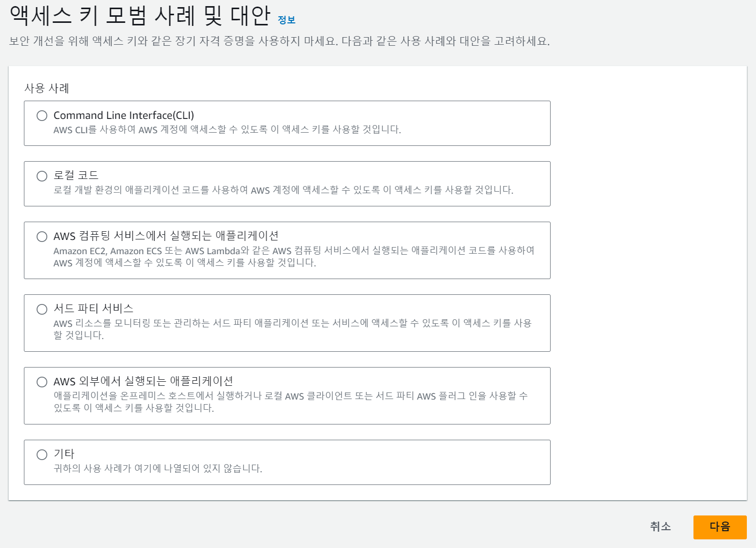The width and height of the screenshot is (756, 548).
Task: Click the text '귀하의 사용 사례가 여기에 나열되어 있지 않습니다.'
Action: pyautogui.click(x=158, y=469)
